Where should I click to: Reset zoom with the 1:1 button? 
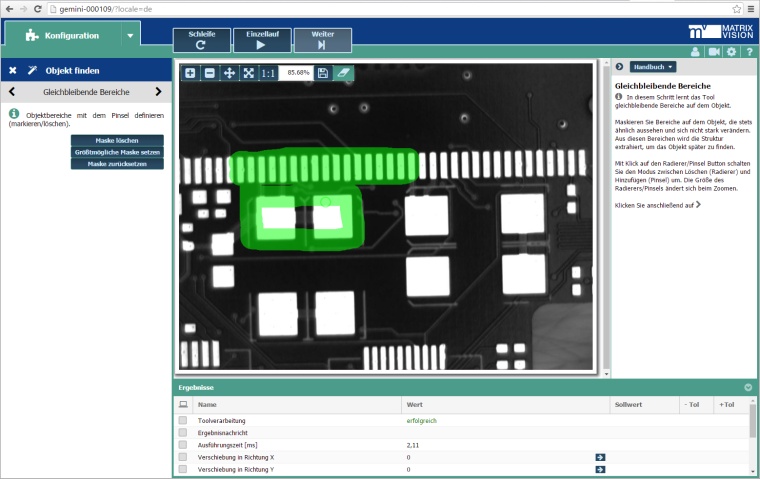click(x=267, y=73)
